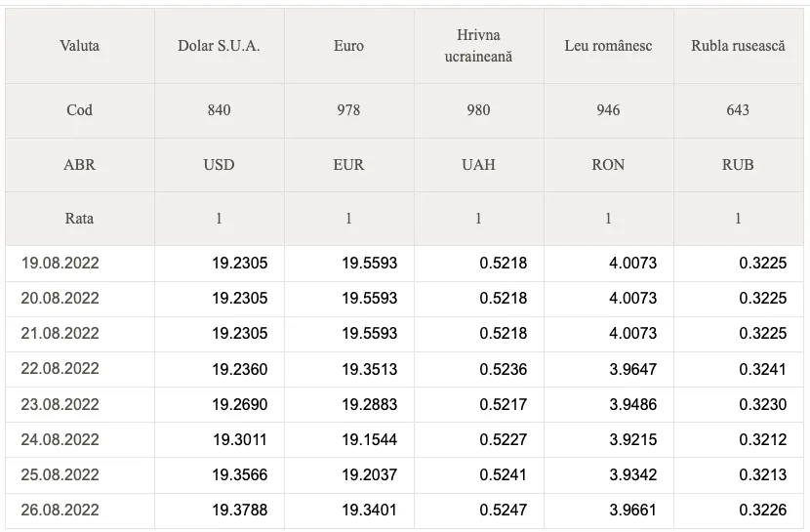Select the RON abbreviation cell
This screenshot has height=532, width=810.
(608, 165)
